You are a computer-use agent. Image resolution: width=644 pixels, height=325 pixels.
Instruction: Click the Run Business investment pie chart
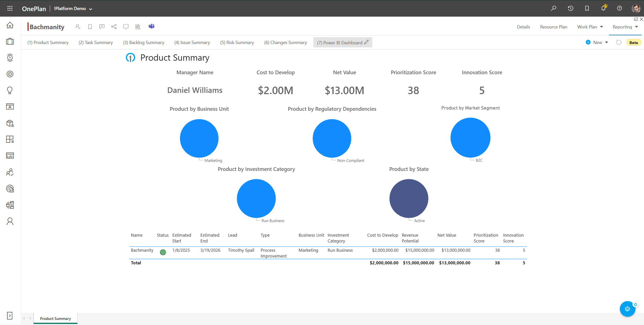[x=256, y=198]
